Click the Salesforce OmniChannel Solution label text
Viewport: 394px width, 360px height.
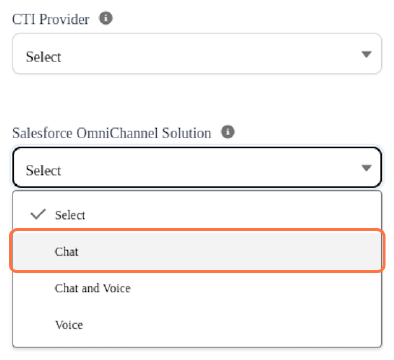coord(112,133)
